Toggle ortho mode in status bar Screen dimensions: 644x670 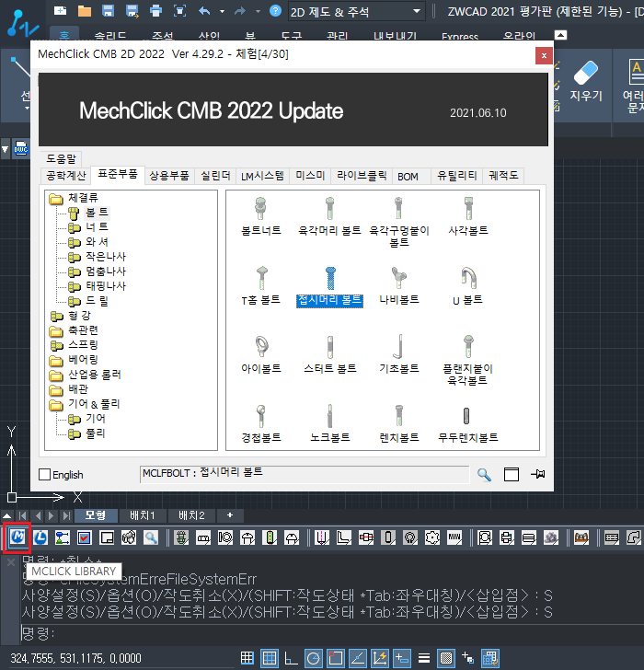point(292,658)
